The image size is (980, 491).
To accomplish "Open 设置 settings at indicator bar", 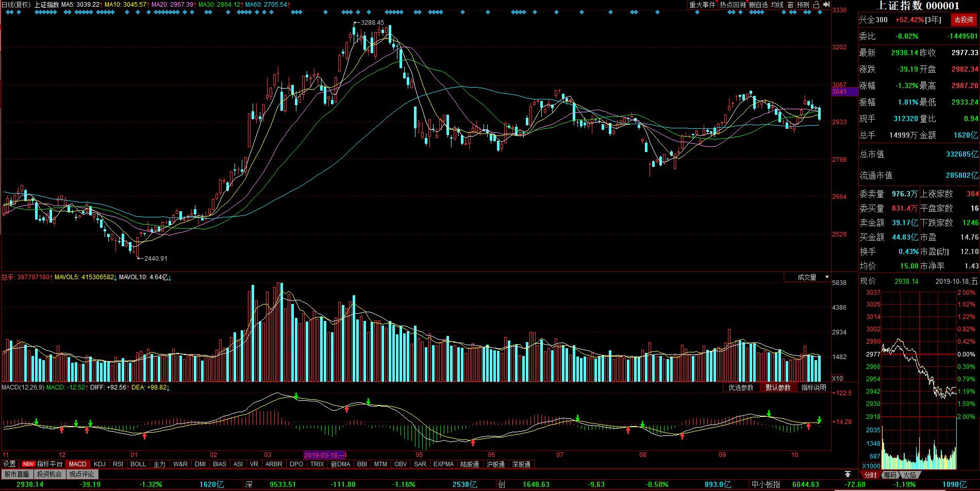I will point(10,464).
